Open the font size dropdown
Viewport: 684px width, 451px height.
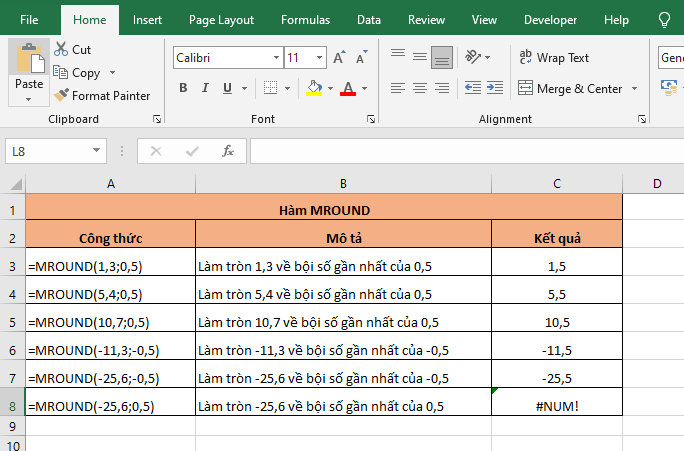pos(319,58)
